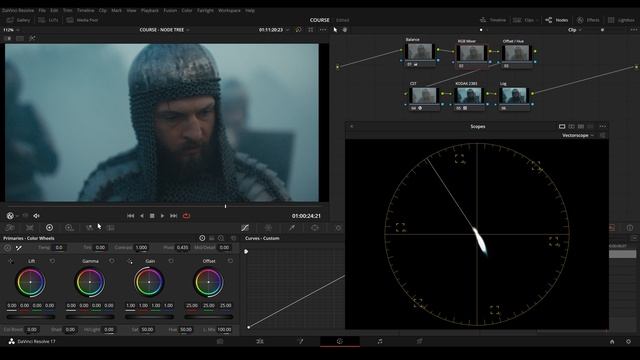The width and height of the screenshot is (640, 360).
Task: Open the viewer overlay mode dropdown
Action: point(12,216)
